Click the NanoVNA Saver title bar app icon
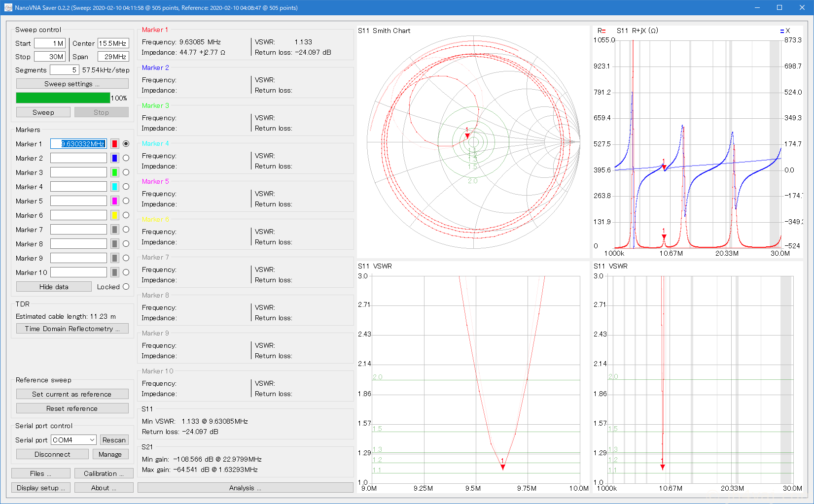 [x=8, y=7]
